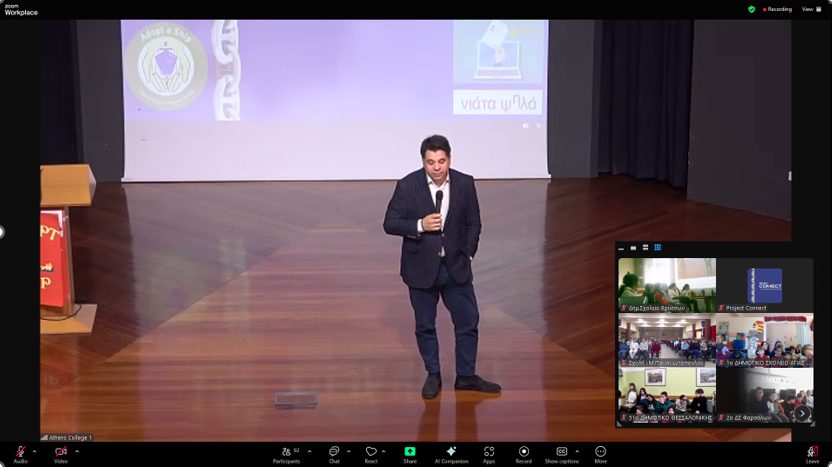832x467 pixels.
Task: Toggle Show captions
Action: [561, 452]
